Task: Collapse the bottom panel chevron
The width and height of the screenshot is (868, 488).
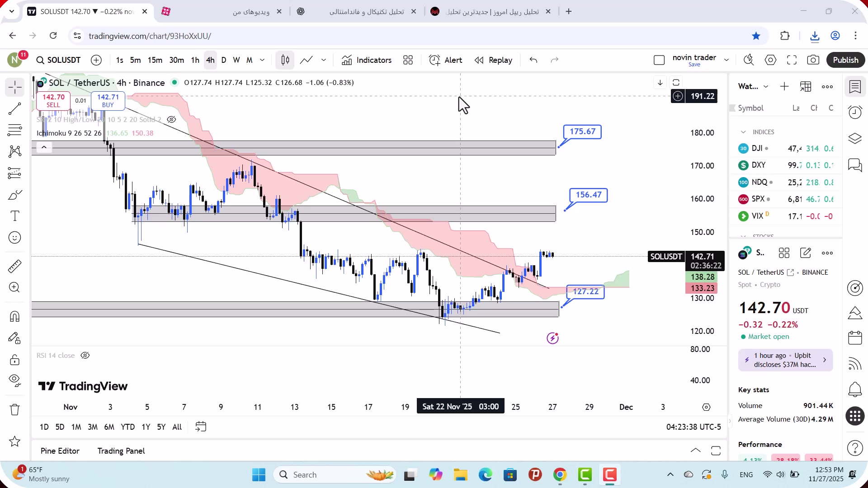Action: [696, 450]
